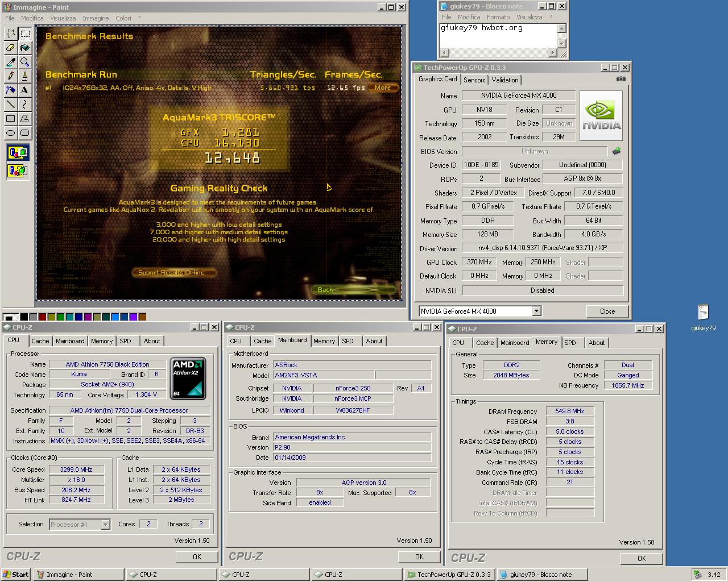Click the NVIDIA logo in GPU-Z
Screen dimensions: 728x582
coord(601,115)
